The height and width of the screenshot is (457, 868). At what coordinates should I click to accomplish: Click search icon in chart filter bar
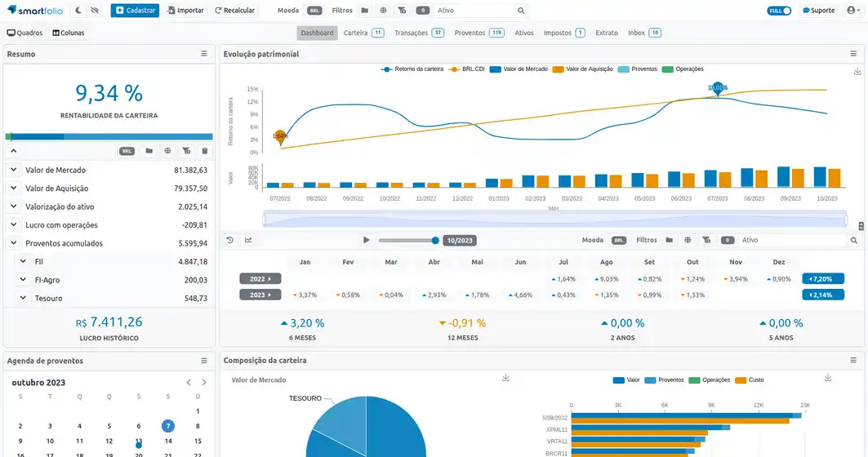[853, 240]
